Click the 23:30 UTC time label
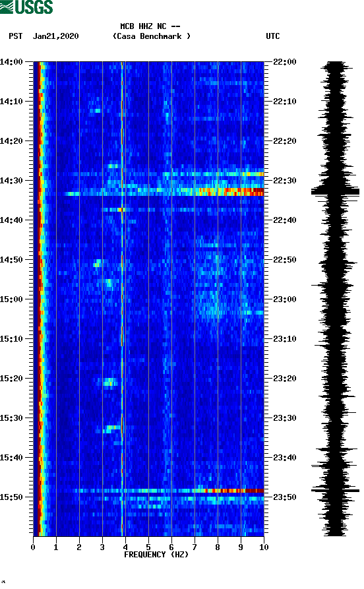 click(284, 418)
